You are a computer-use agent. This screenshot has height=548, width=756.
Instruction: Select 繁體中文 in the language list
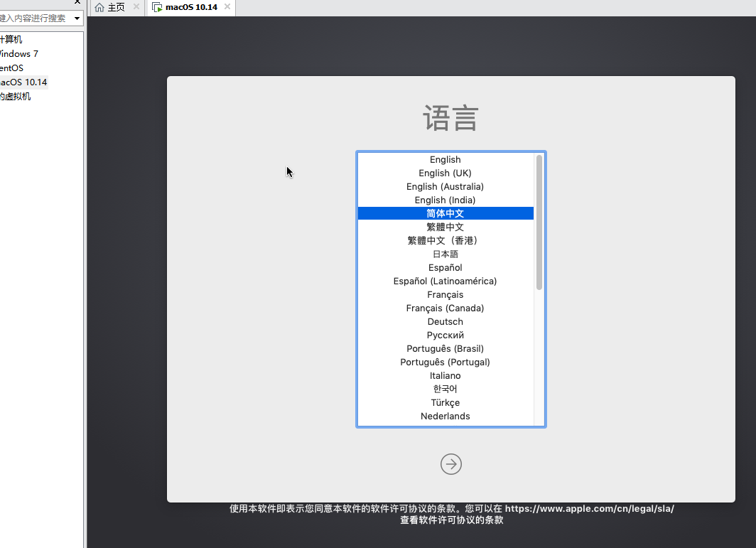click(445, 227)
